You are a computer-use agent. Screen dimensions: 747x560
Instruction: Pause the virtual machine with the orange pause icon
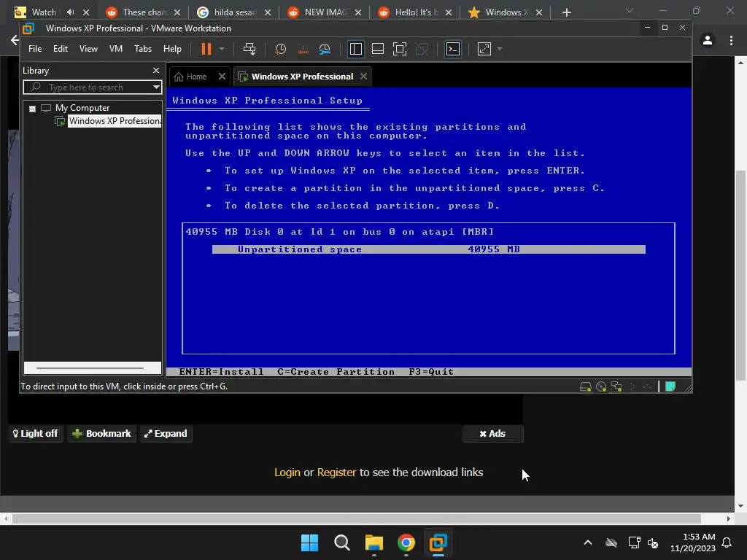206,49
